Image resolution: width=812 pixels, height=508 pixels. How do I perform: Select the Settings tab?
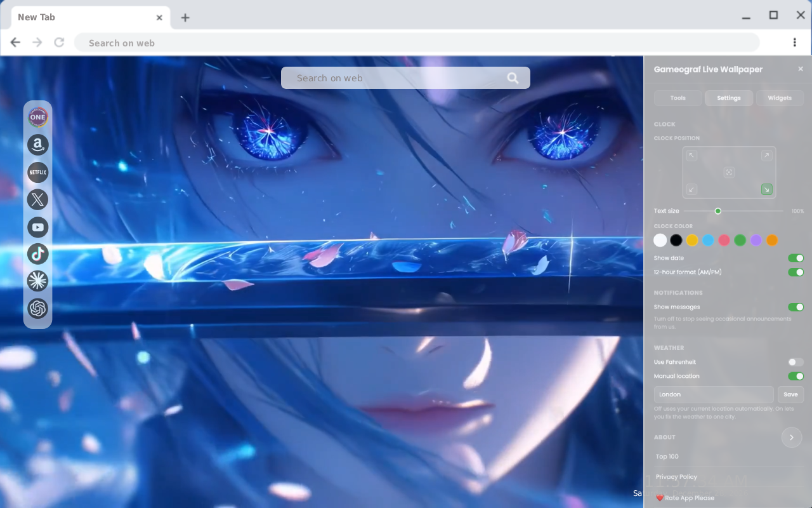click(729, 98)
